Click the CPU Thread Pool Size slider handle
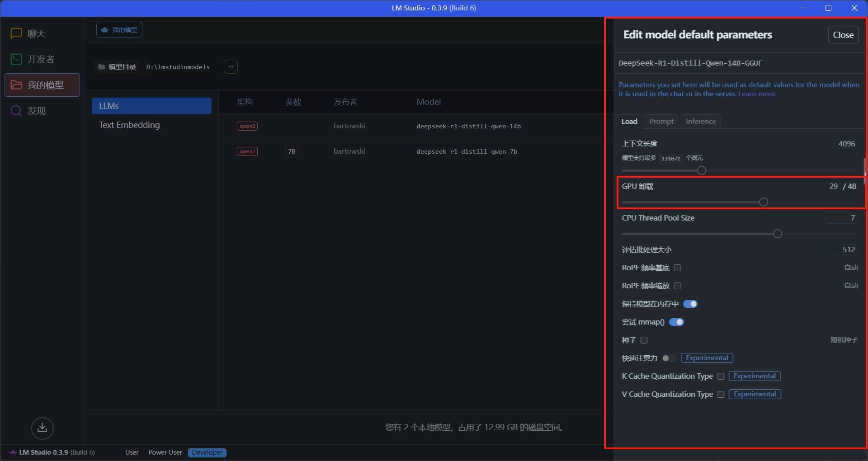Image resolution: width=868 pixels, height=461 pixels. click(x=778, y=234)
